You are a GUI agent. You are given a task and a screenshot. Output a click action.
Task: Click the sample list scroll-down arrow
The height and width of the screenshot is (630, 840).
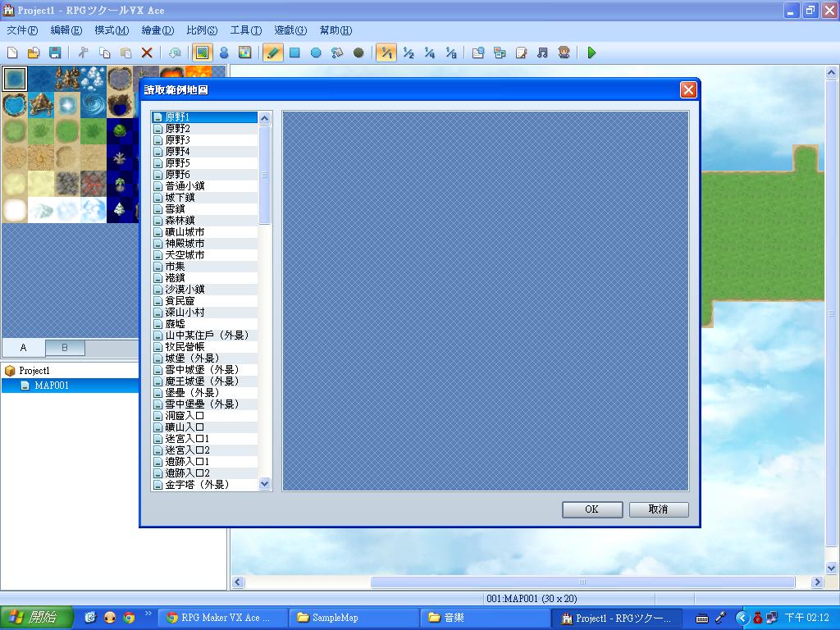click(265, 484)
